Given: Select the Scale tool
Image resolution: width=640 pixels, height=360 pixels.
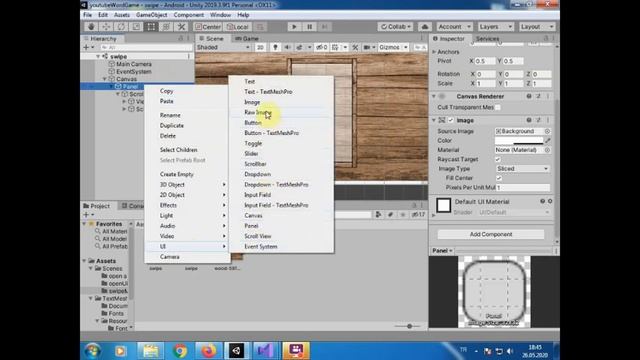Looking at the screenshot, I should click(x=136, y=27).
